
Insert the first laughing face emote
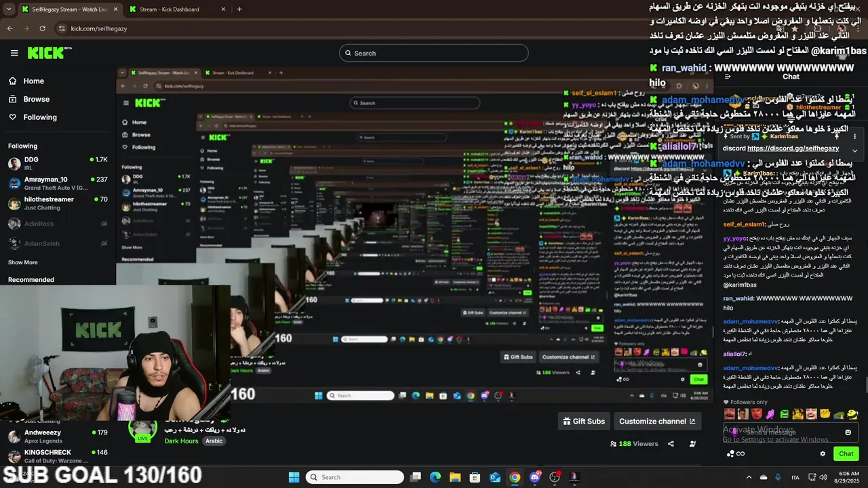pyautogui.click(x=730, y=413)
